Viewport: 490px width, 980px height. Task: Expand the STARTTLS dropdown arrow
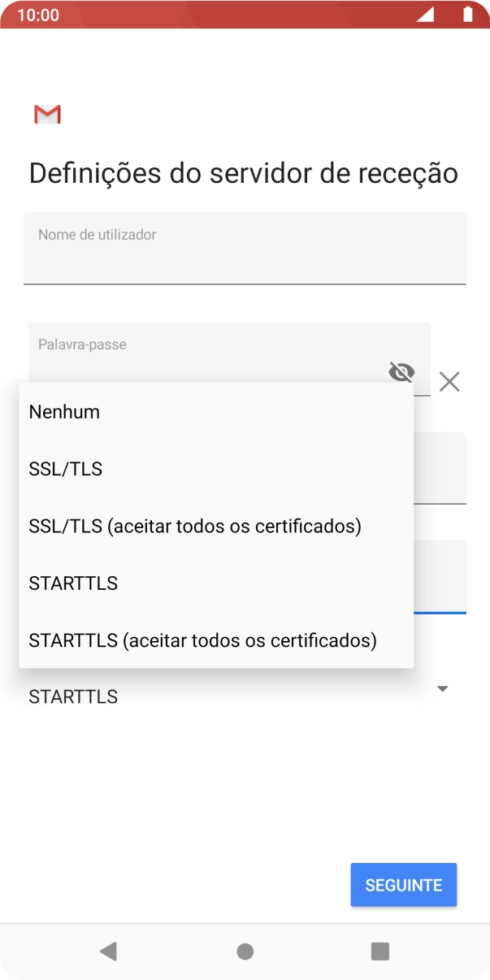[442, 688]
